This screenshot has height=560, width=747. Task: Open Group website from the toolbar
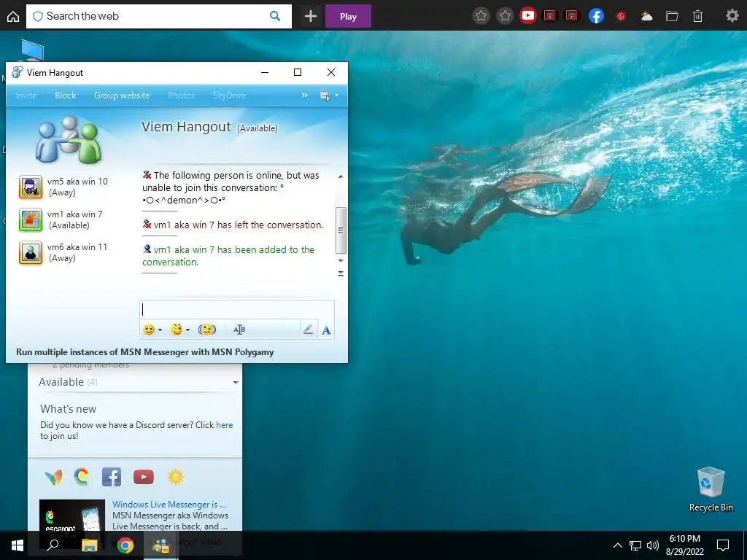122,96
